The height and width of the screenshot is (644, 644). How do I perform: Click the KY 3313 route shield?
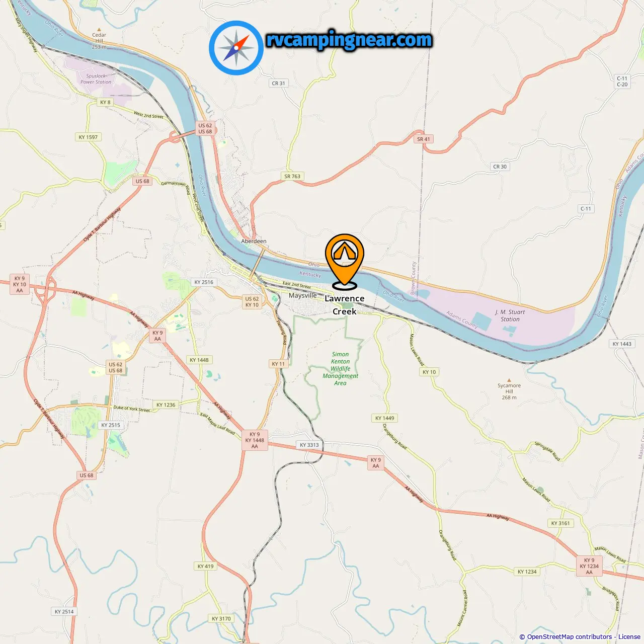[309, 445]
